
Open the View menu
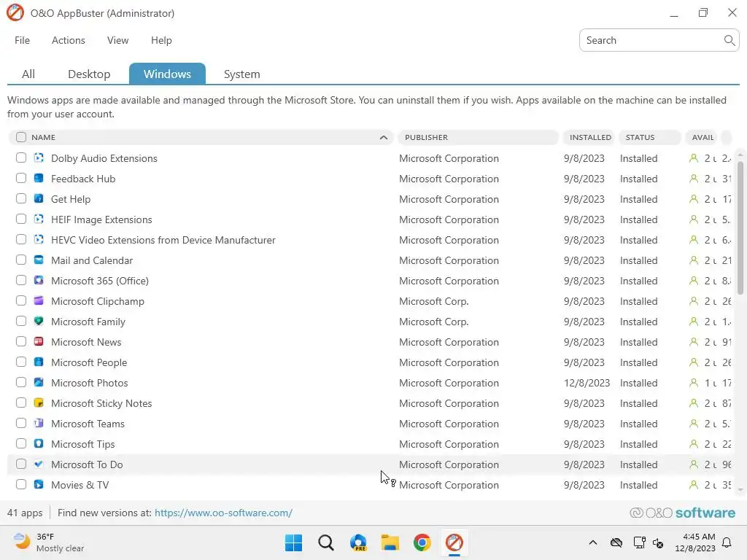click(117, 41)
